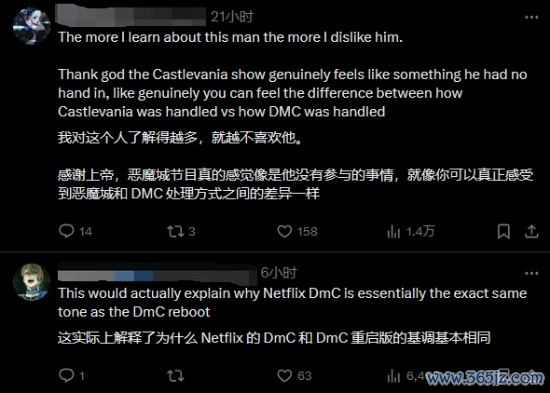The image size is (550, 393).
Task: Bookmark the first post
Action: 504,231
